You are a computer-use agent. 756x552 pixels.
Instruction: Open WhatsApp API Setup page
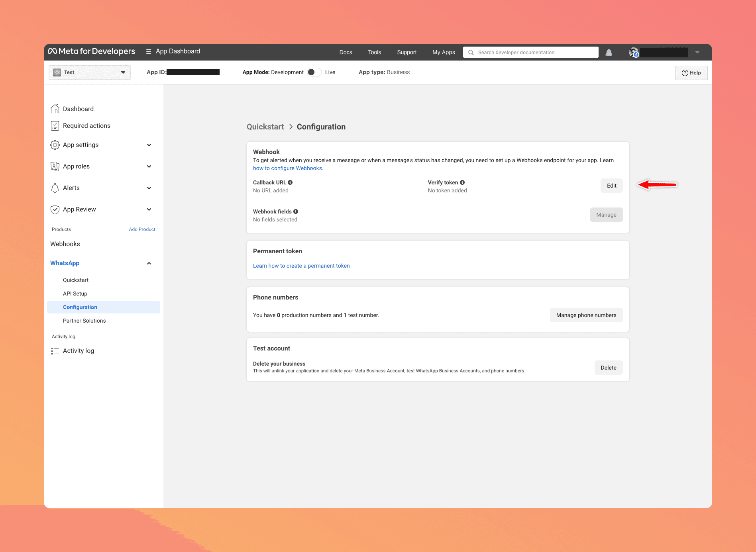pos(75,294)
